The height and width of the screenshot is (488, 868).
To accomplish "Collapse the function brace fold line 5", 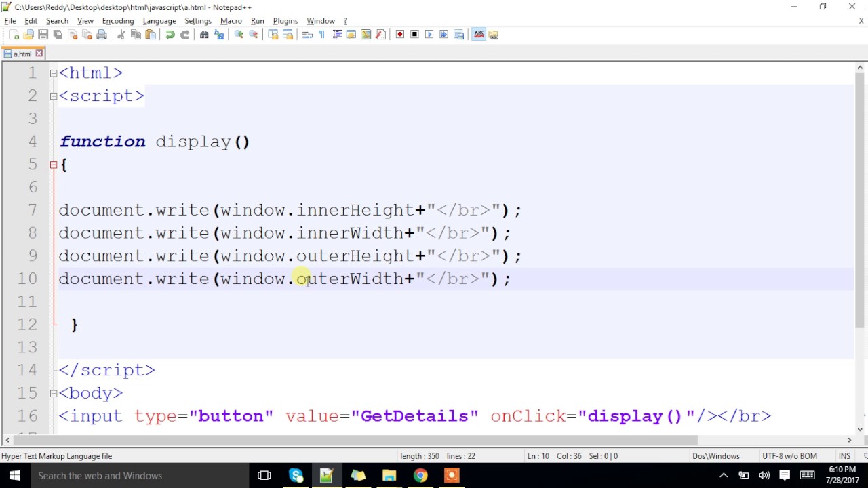I will (x=54, y=165).
